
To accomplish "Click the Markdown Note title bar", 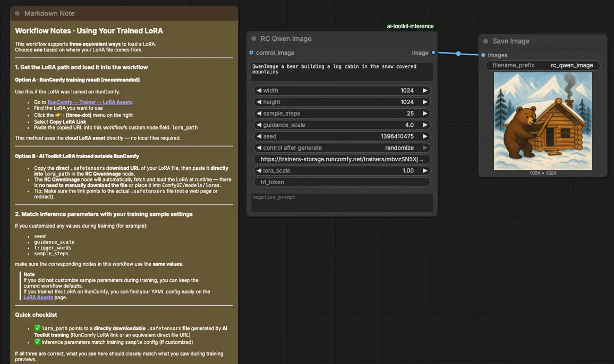I will pos(124,13).
